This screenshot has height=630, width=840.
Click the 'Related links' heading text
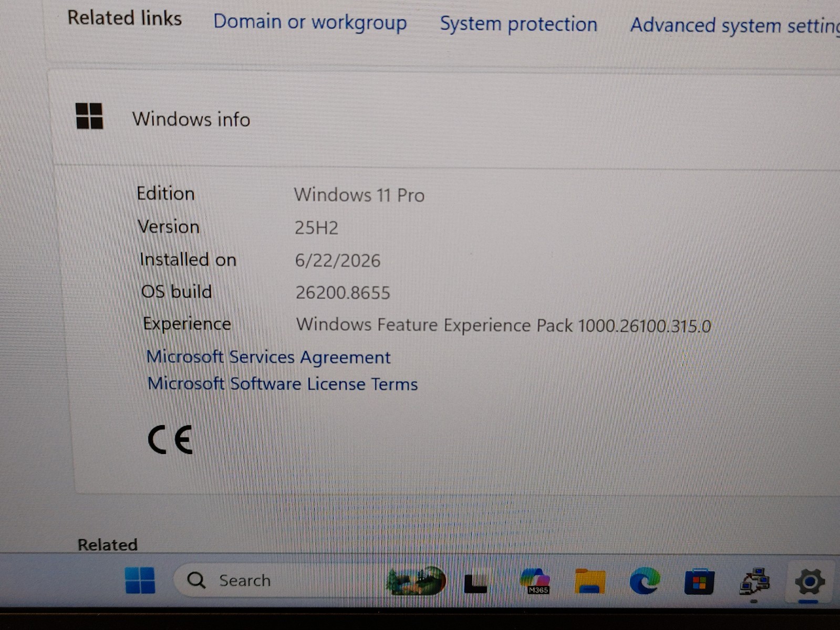(125, 18)
